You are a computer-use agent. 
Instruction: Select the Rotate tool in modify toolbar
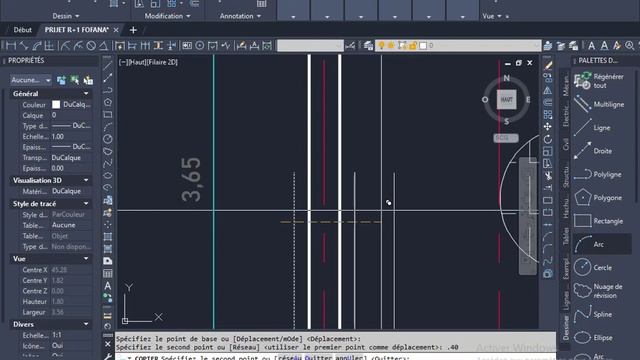point(548,139)
